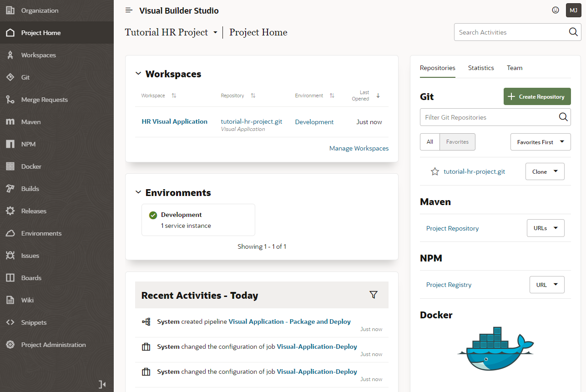Navigate to Releases in the sidebar
This screenshot has width=586, height=392.
point(34,211)
